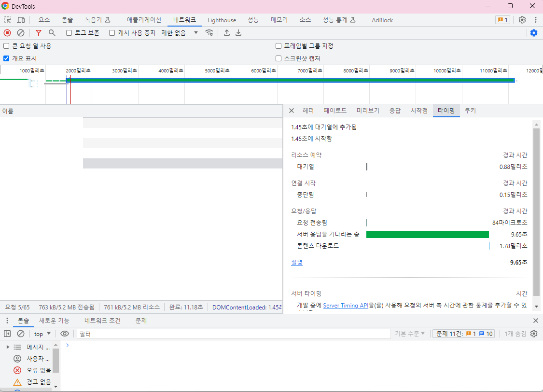Activate the inspect element picker icon

(x=7, y=20)
